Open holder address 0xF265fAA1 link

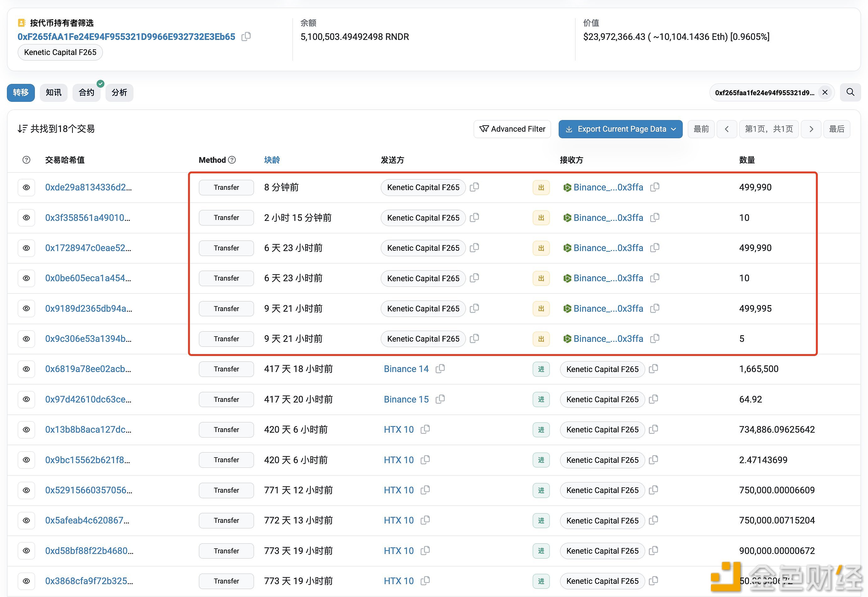point(126,37)
